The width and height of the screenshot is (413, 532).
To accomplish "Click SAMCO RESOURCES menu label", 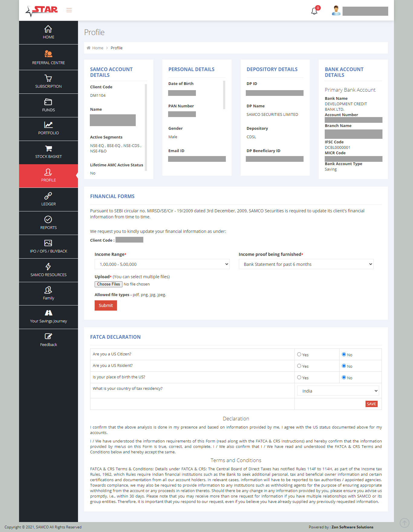I will 48,275.
